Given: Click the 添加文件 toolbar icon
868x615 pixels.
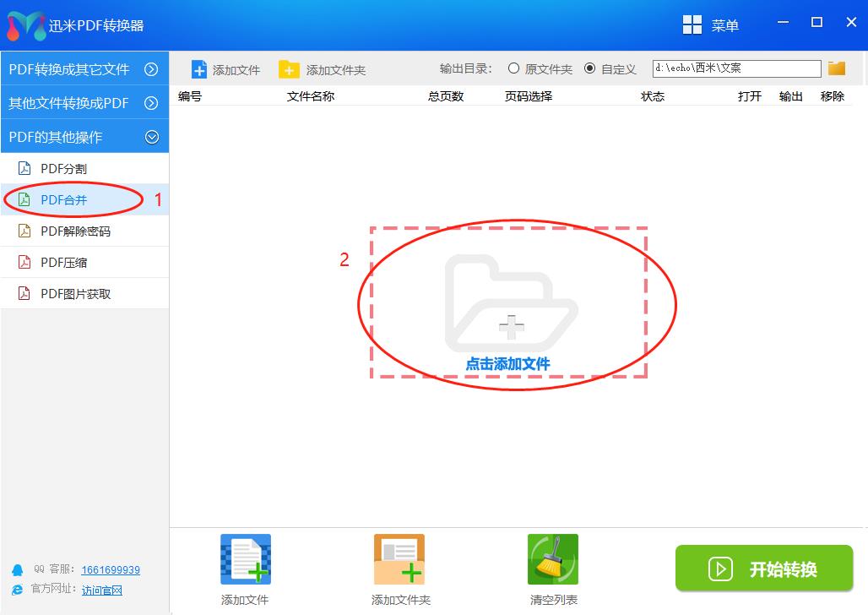Looking at the screenshot, I should (x=225, y=68).
